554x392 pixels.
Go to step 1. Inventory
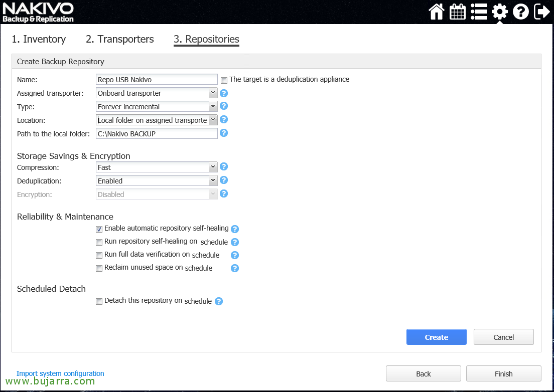click(39, 39)
